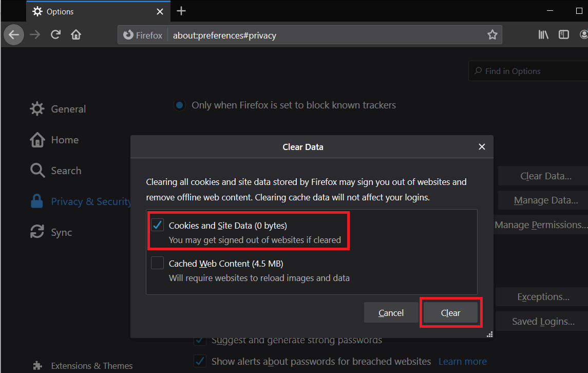Open the Search preferences section
This screenshot has height=373, width=588.
(x=66, y=170)
